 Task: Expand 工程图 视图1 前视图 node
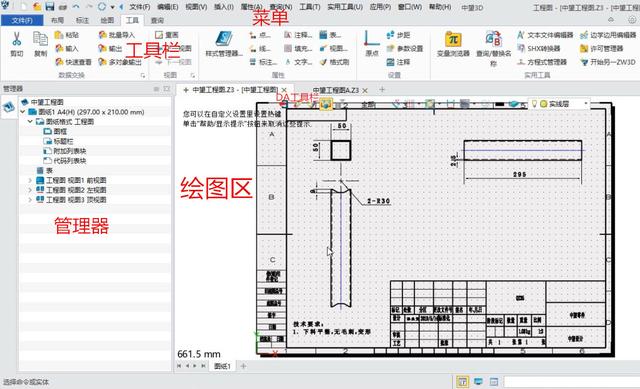tap(30, 180)
